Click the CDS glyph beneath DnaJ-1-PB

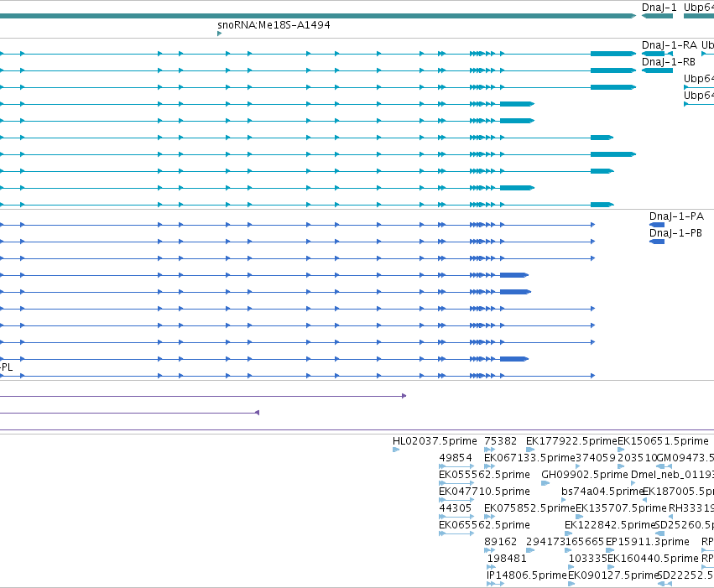(657, 242)
